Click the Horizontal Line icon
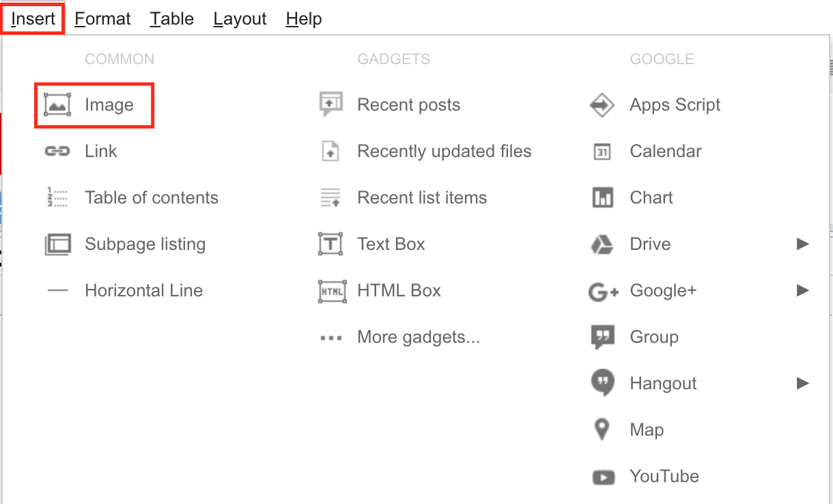 point(57,290)
